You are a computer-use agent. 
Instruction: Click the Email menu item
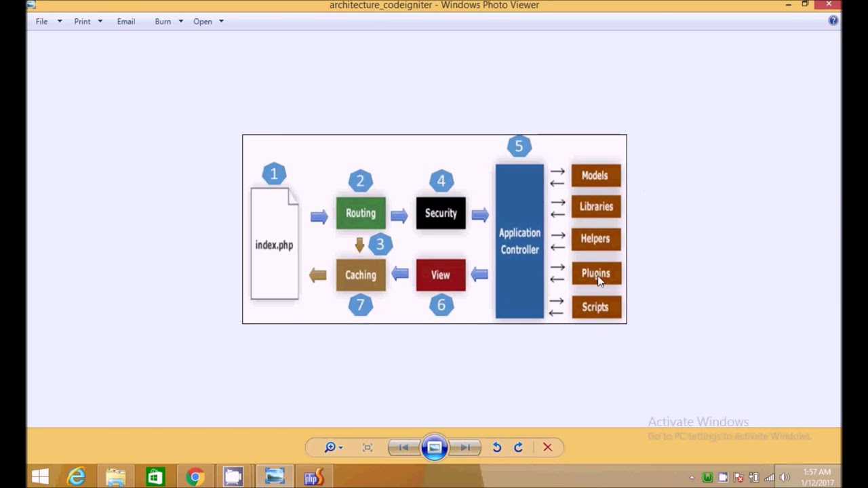[x=125, y=22]
